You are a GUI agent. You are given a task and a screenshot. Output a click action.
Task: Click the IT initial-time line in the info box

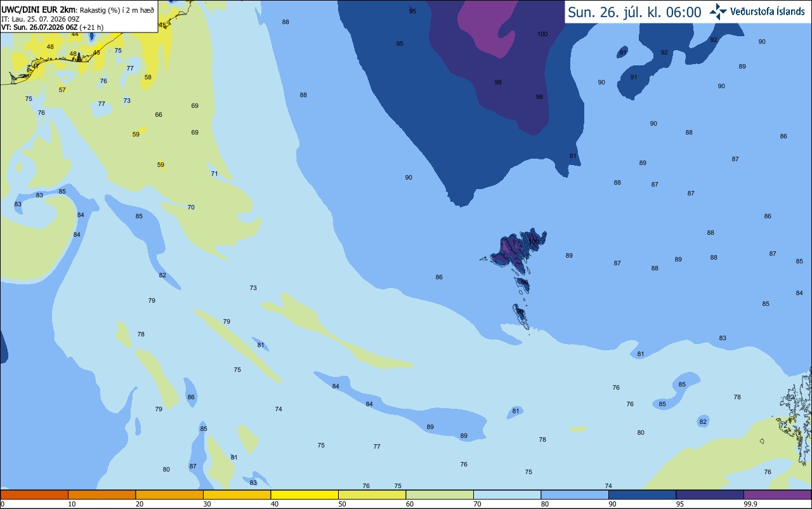(40, 19)
